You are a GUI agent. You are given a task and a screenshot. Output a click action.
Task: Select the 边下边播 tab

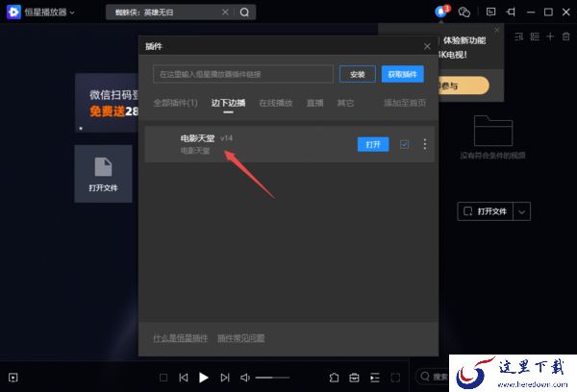tap(228, 103)
